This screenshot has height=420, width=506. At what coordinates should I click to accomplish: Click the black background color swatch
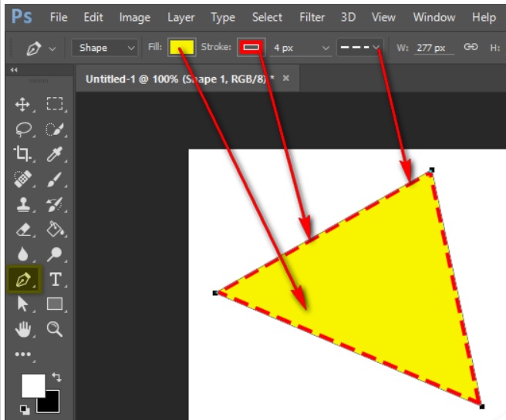tap(52, 405)
